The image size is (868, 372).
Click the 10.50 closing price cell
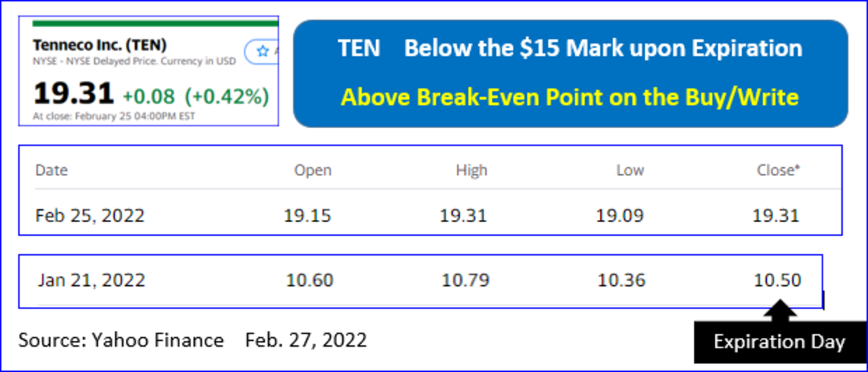(x=778, y=280)
